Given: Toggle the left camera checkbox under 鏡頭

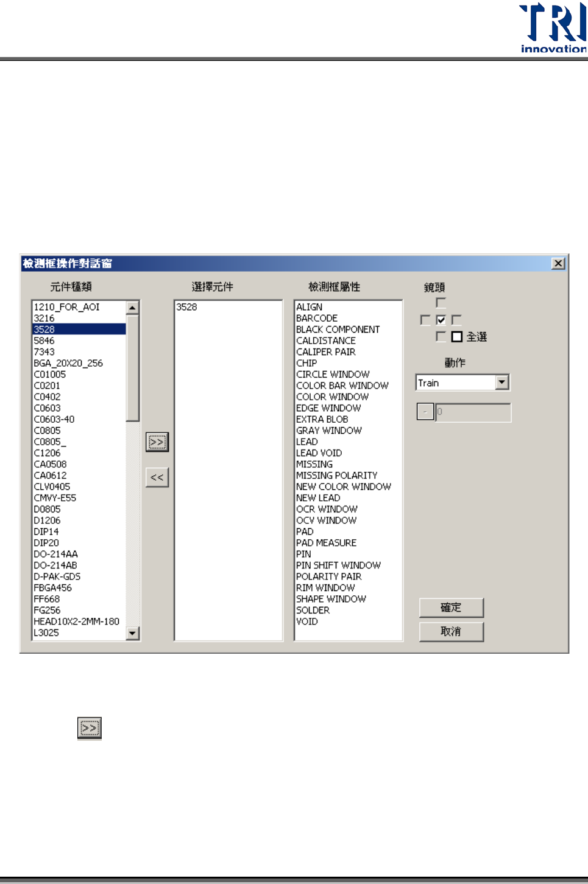Looking at the screenshot, I should (425, 320).
